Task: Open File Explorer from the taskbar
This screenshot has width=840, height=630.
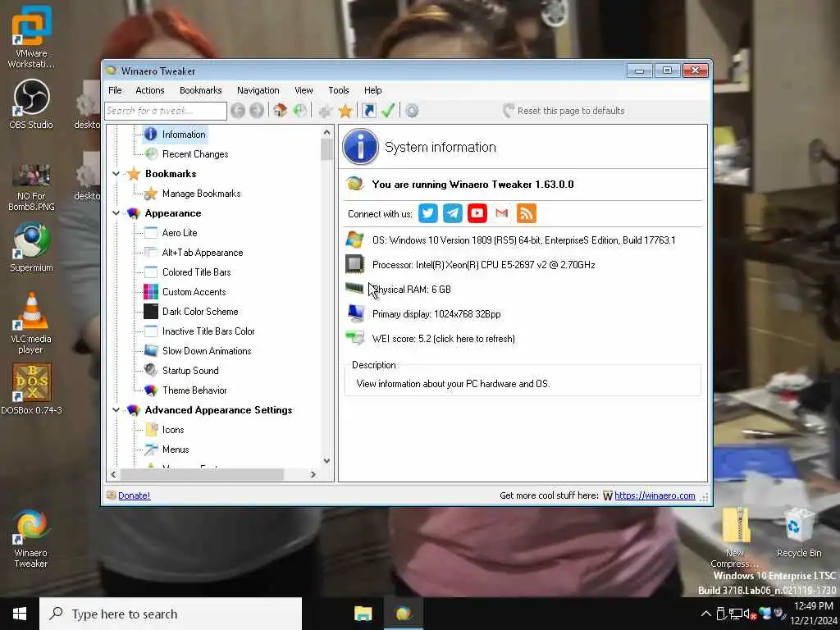Action: point(363,614)
